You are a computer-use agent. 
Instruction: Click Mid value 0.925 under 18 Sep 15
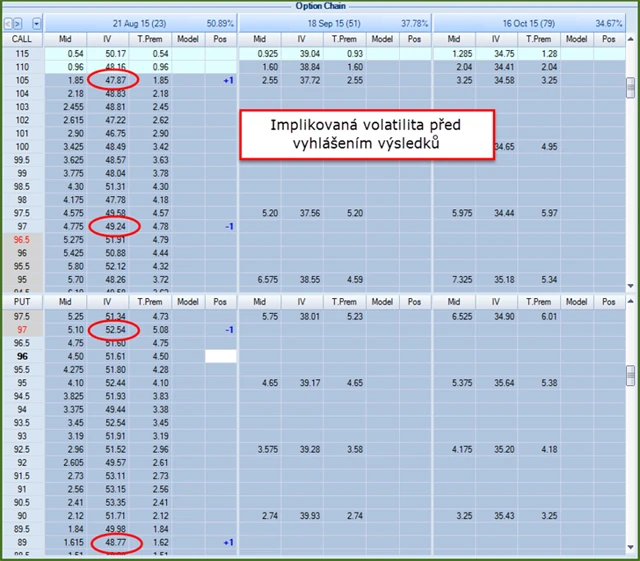268,53
